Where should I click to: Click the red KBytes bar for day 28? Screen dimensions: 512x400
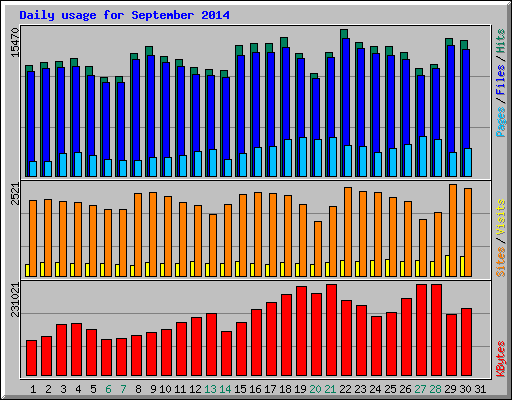[436, 330]
